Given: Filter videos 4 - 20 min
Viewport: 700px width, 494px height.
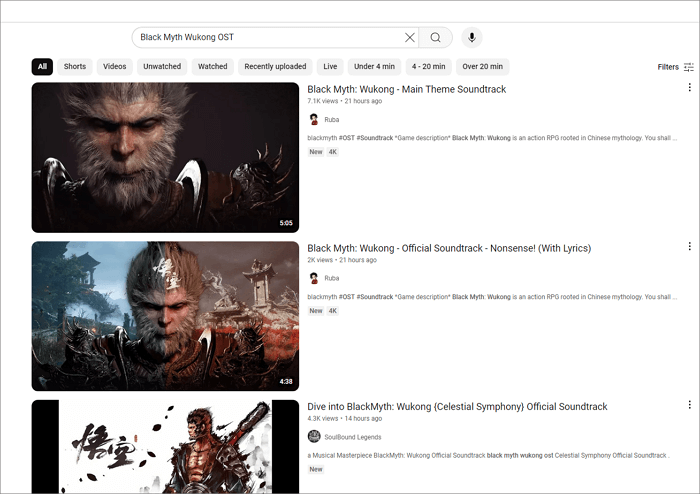Looking at the screenshot, I should click(x=429, y=66).
